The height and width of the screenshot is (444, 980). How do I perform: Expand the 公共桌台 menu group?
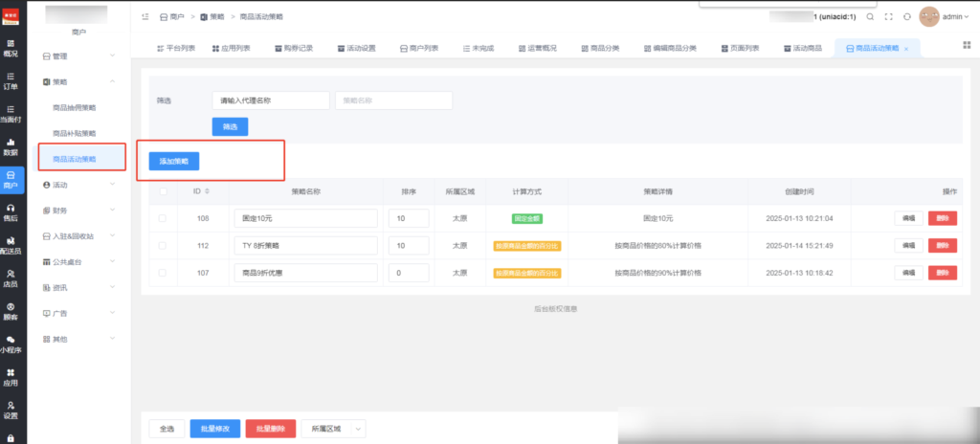point(78,261)
